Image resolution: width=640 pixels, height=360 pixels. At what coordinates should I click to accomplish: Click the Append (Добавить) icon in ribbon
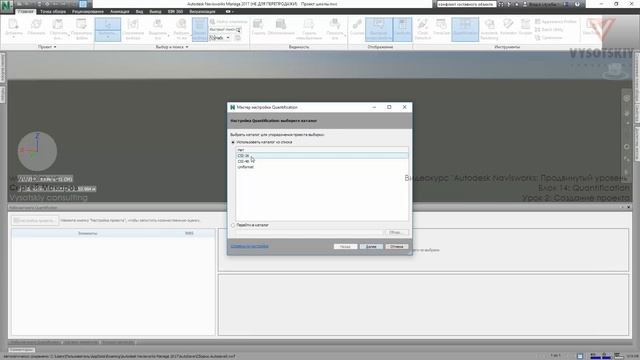(x=13, y=25)
